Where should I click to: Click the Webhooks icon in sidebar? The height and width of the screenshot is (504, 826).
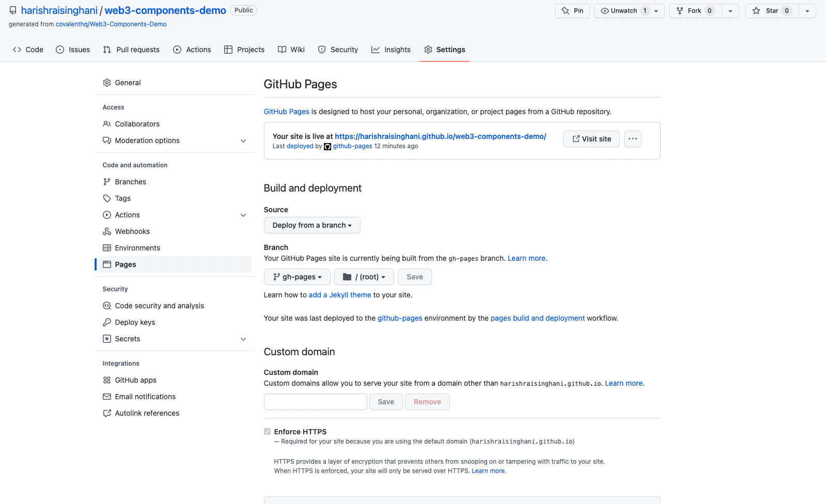107,231
